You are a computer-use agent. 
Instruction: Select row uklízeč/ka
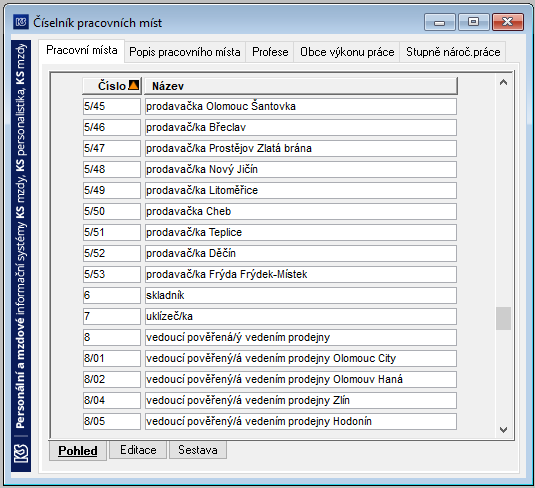301,316
